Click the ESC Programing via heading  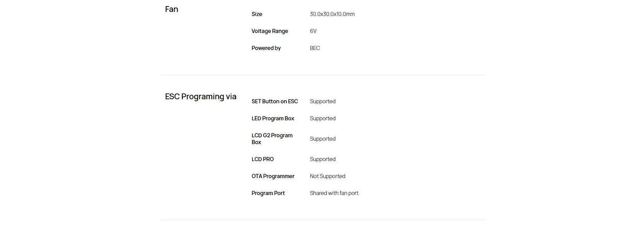pyautogui.click(x=200, y=96)
